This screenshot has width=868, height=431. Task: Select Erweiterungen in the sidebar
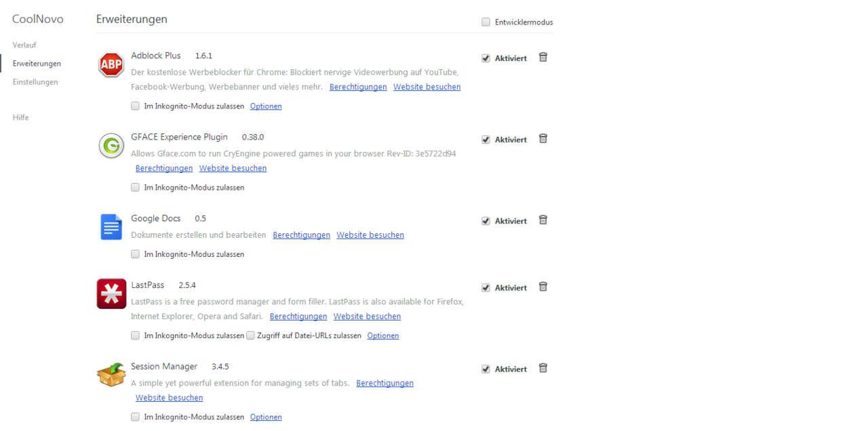pos(37,64)
